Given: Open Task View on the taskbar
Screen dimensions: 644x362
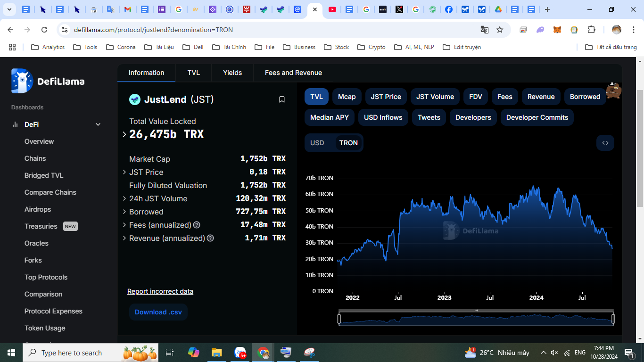Looking at the screenshot, I should click(170, 353).
